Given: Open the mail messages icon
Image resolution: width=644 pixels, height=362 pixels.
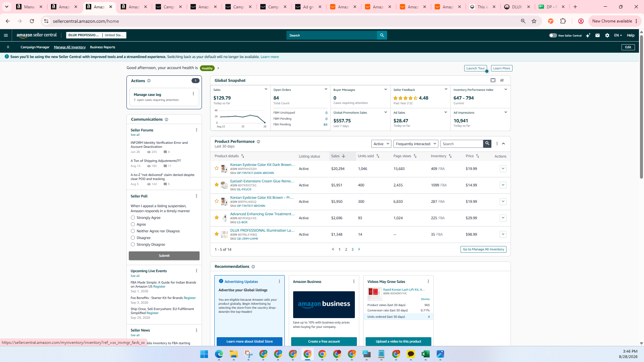Looking at the screenshot, I should click(597, 35).
